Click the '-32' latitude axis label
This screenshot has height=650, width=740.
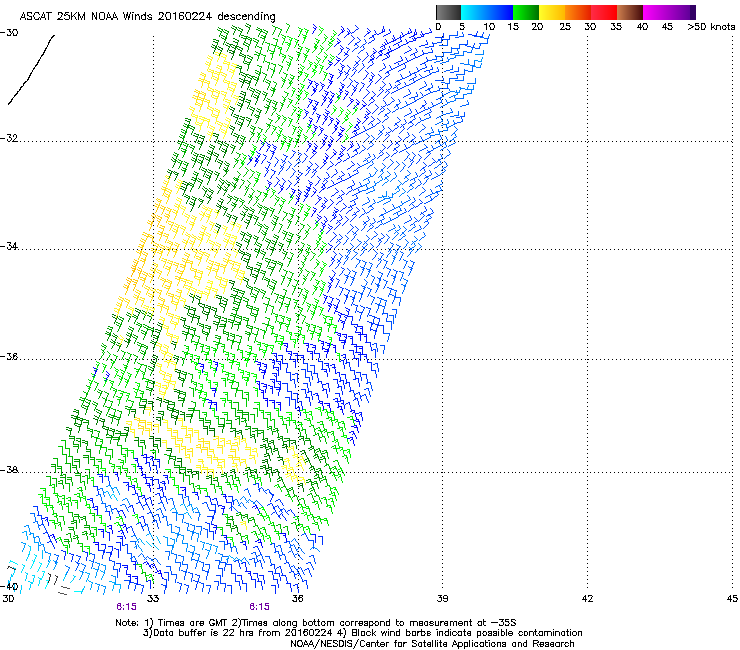[x=9, y=138]
